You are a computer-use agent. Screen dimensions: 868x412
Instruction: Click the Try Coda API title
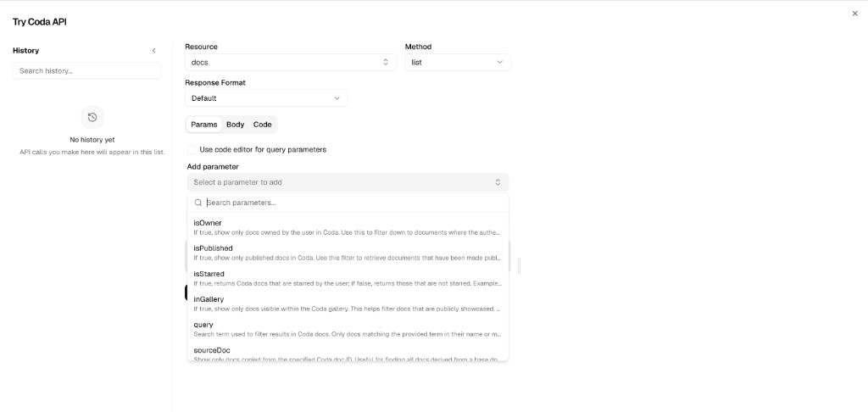(x=40, y=22)
